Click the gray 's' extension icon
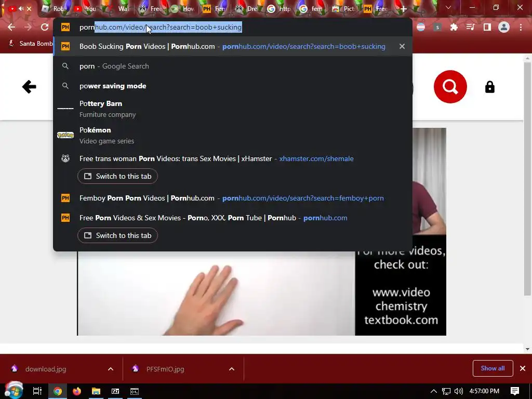Viewport: 532px width, 399px height. [x=437, y=27]
